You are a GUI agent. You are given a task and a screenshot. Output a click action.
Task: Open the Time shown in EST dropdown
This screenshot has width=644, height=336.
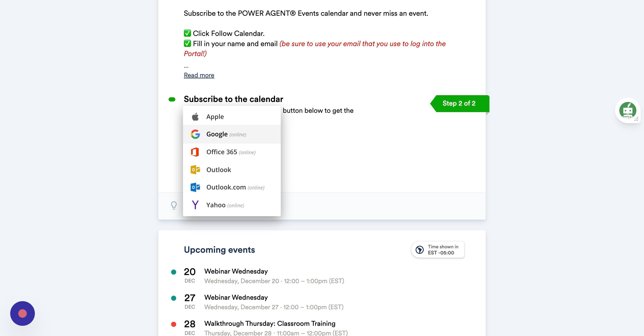click(438, 250)
